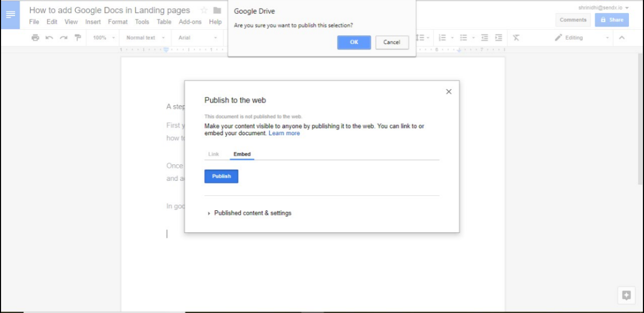This screenshot has height=313, width=644.
Task: Click the Undo arrow icon
Action: click(49, 38)
